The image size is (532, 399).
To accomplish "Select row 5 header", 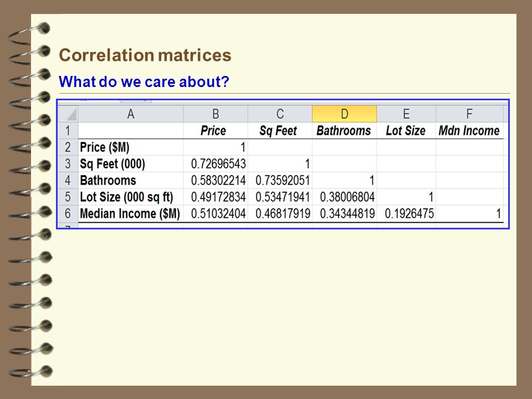I will pos(68,197).
